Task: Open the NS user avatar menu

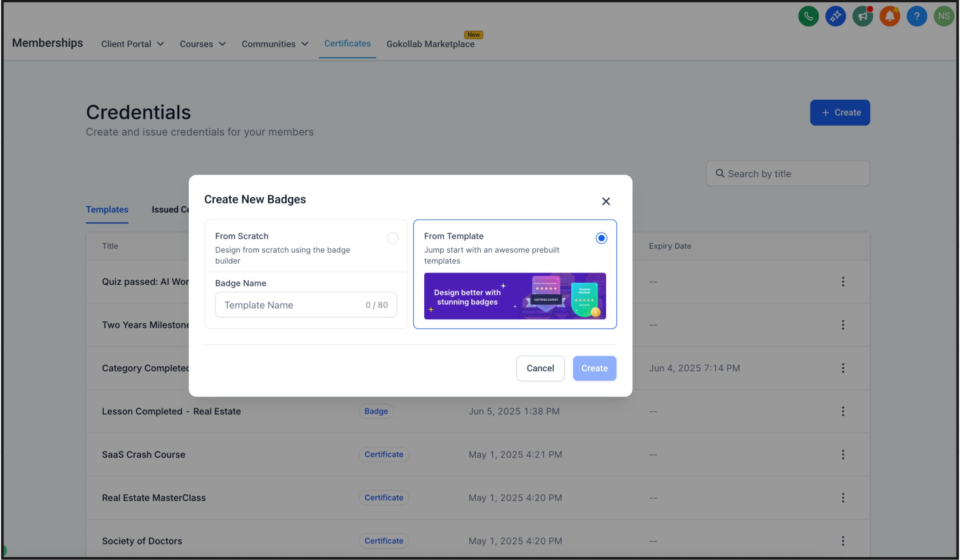Action: pos(944,16)
